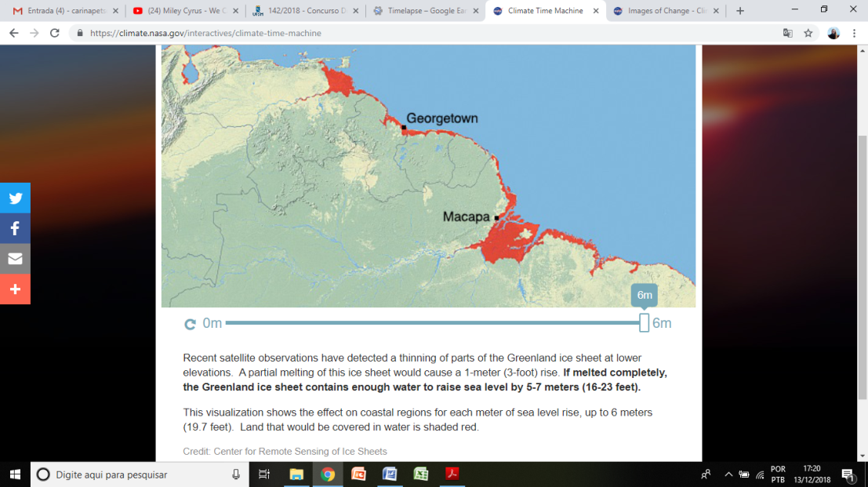This screenshot has height=487, width=868.
Task: Reset the sea level slider with the reload arrow
Action: pos(190,324)
